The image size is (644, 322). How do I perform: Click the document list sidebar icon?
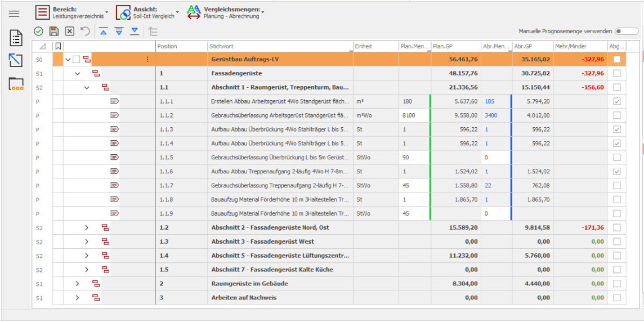coord(16,38)
